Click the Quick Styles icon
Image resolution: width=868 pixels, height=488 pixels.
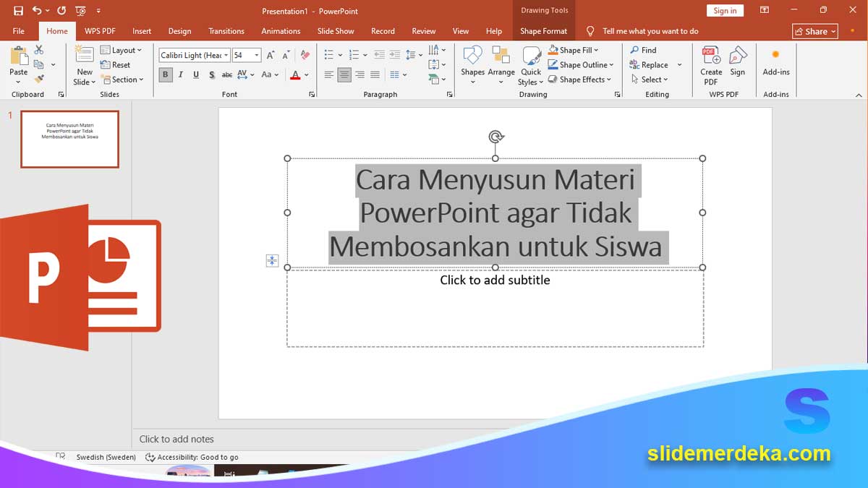coord(532,56)
